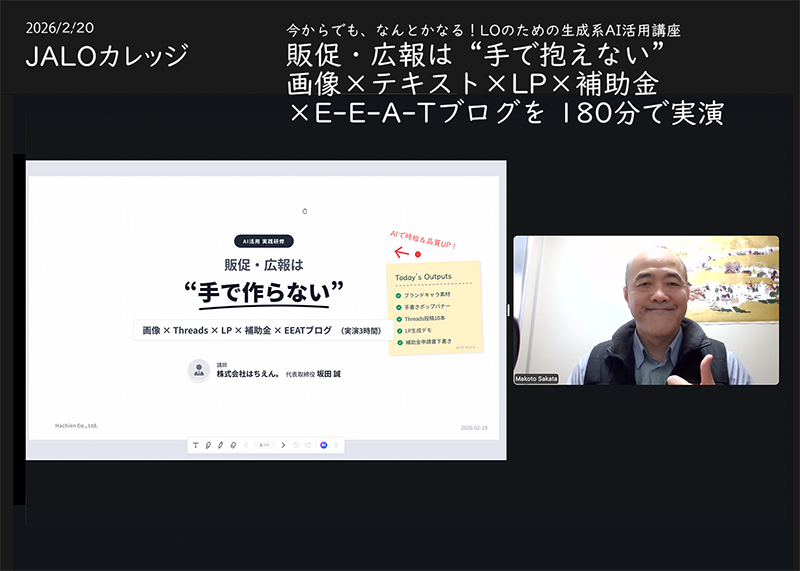Viewport: 800px width, 571px height.
Task: Select the Text tool in slide toolbar
Action: [x=195, y=445]
